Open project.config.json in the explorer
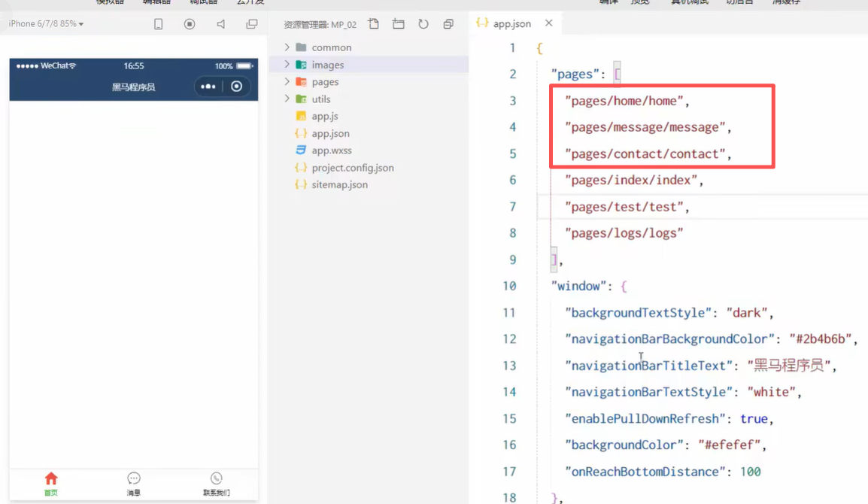Screen dimensions: 868x504 pyautogui.click(x=352, y=168)
